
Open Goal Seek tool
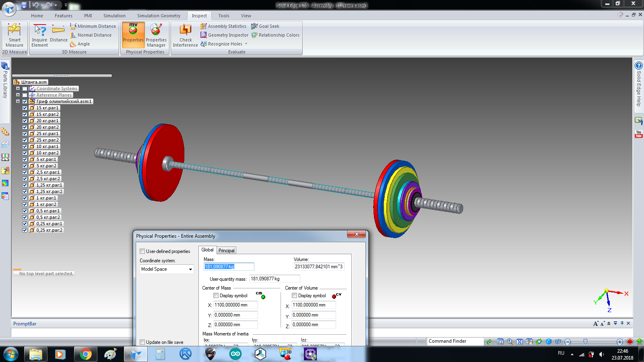(265, 26)
